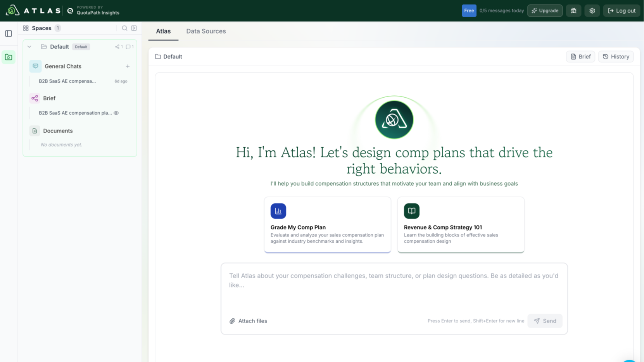Click the QuotaPath Insights logo
The image size is (644, 362).
(93, 10)
